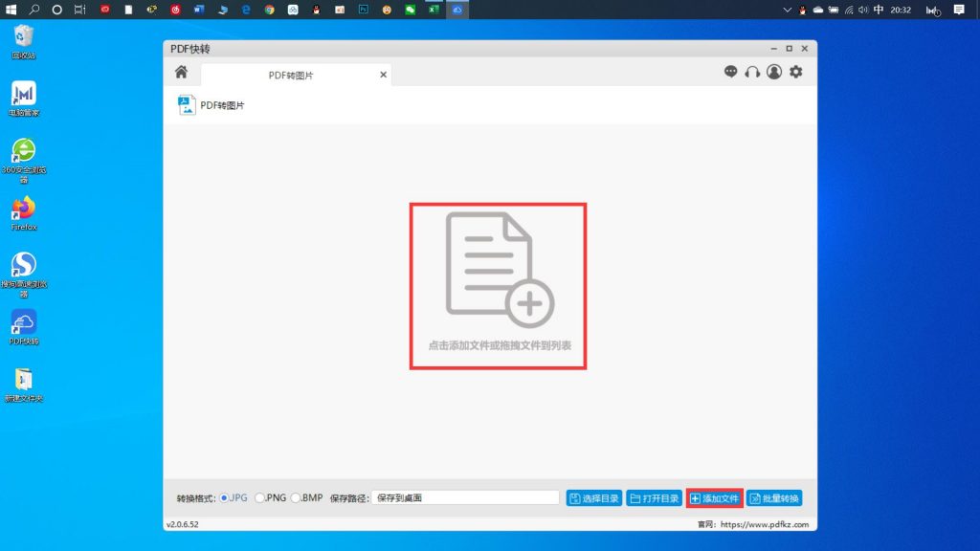
Task: Click the Wi-Fi network tray icon
Action: (849, 10)
